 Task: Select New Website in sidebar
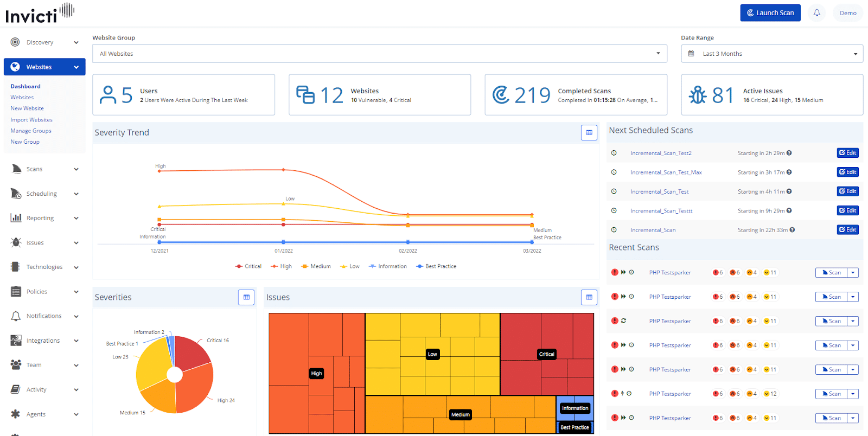click(27, 108)
